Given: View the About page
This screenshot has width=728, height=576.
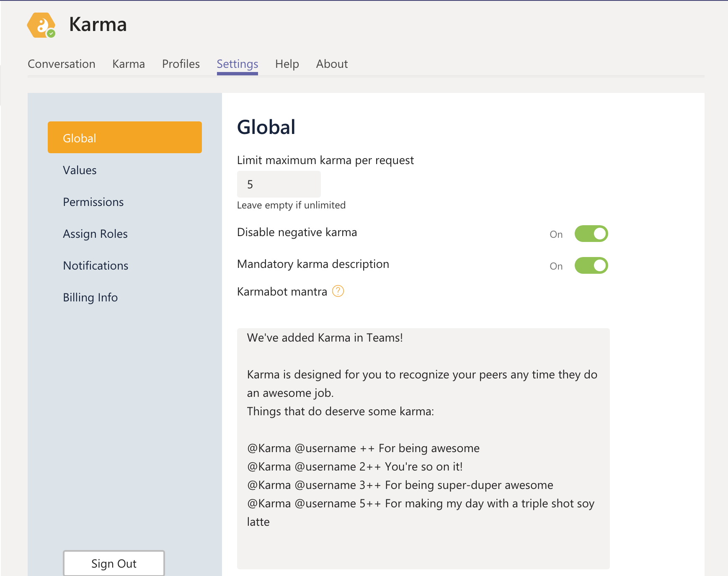Looking at the screenshot, I should click(x=332, y=64).
